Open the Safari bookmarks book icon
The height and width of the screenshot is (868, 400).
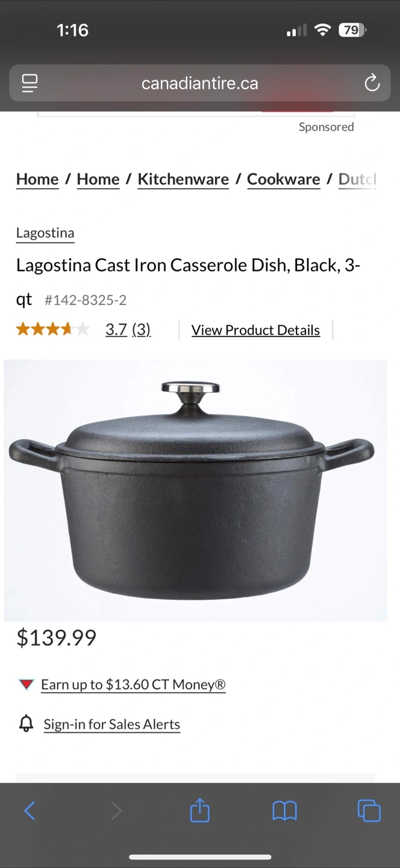point(284,811)
